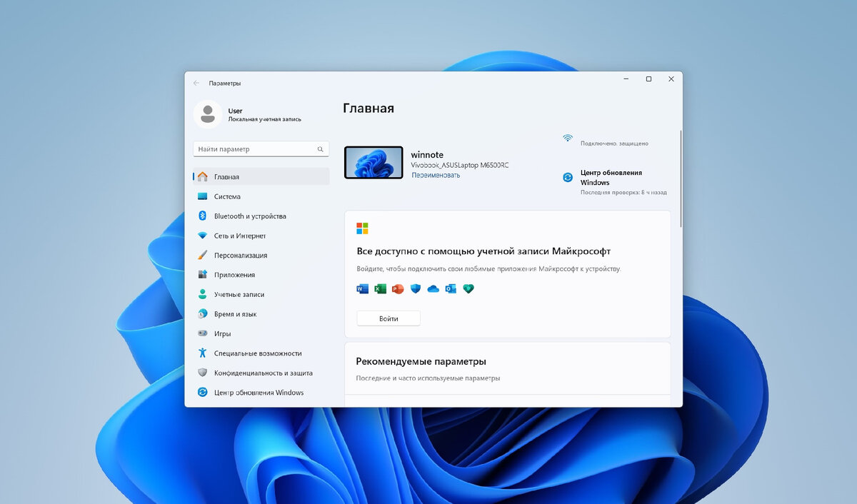857x504 pixels.
Task: Click the Переименовать link under the device name
Action: (x=436, y=175)
